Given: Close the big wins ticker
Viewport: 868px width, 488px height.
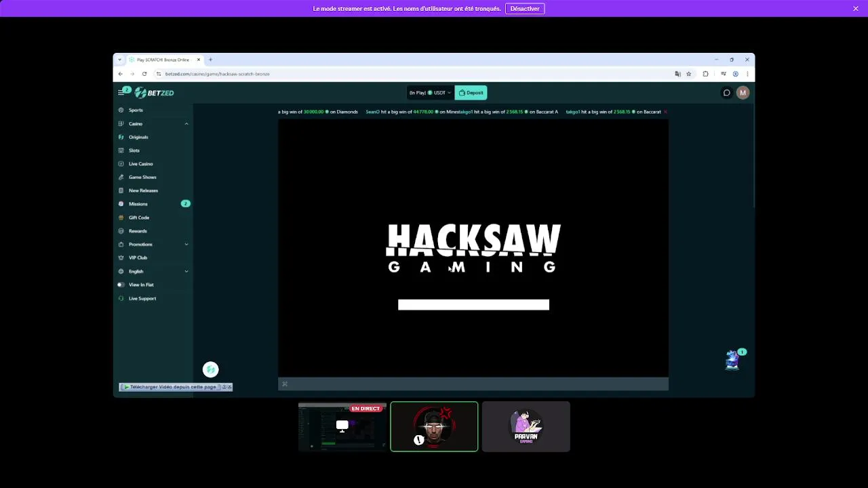Looking at the screenshot, I should coord(665,112).
